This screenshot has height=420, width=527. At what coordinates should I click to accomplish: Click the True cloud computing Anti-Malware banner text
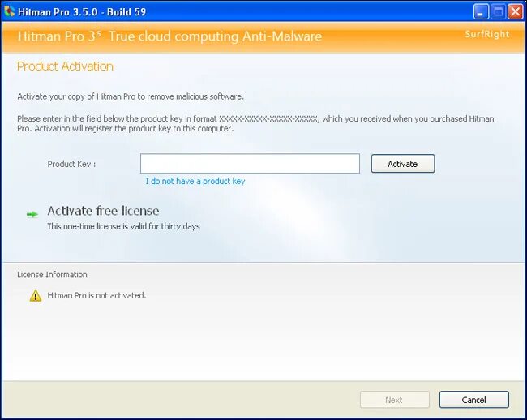215,36
